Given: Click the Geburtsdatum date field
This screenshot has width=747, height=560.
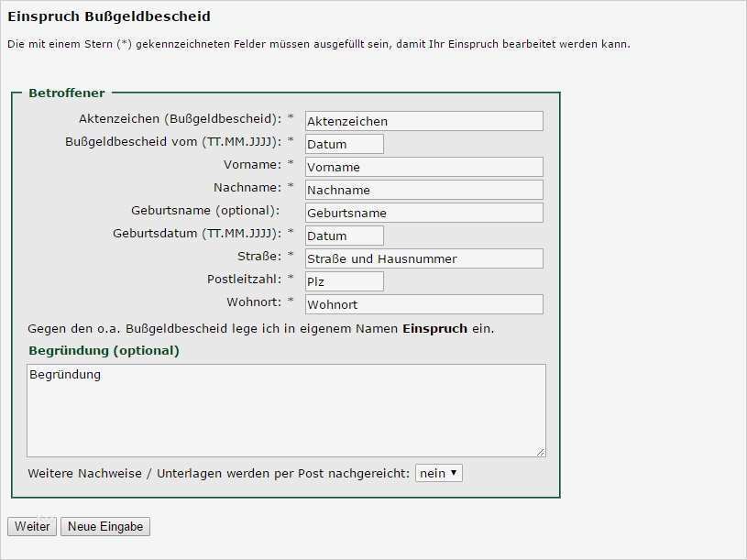Looking at the screenshot, I should [x=344, y=235].
